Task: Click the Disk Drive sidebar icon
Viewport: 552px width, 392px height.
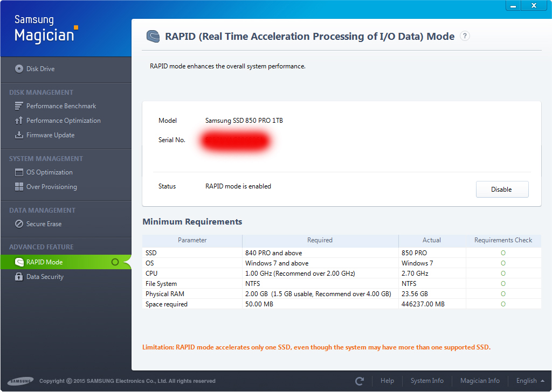Action: (x=19, y=69)
